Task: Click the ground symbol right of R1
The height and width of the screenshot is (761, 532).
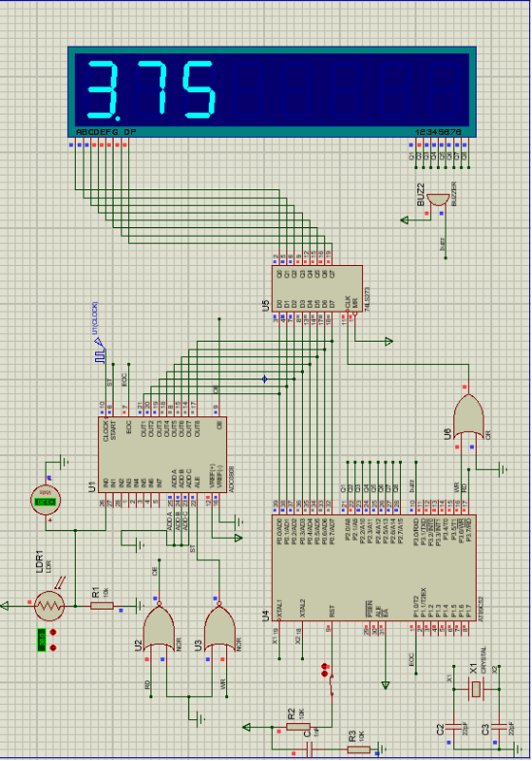Action: (140, 606)
